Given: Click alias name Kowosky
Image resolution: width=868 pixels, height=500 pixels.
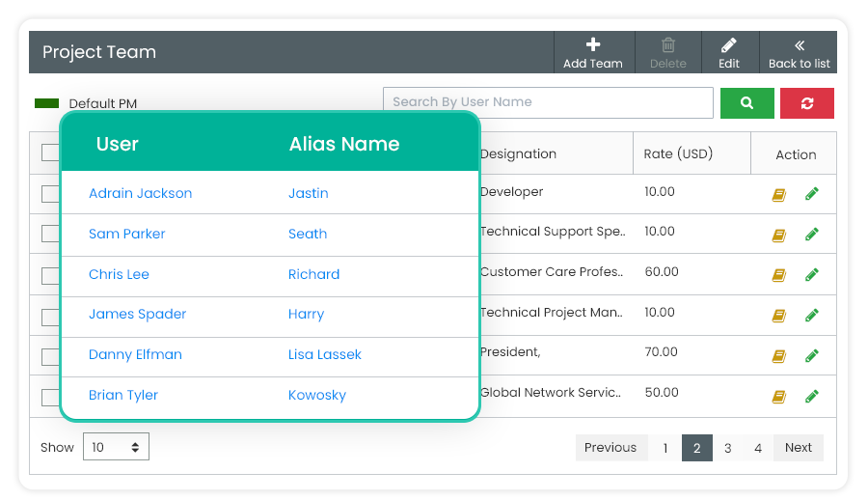Looking at the screenshot, I should 317,395.
